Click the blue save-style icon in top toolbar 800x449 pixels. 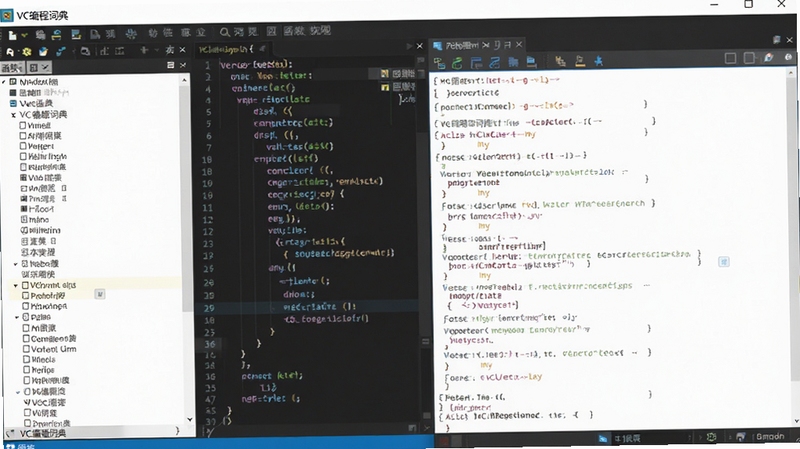[76, 34]
